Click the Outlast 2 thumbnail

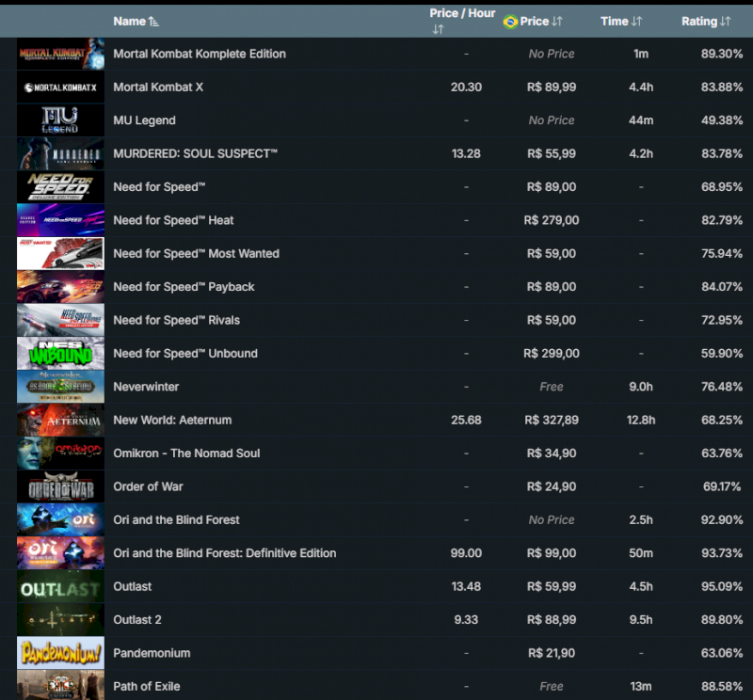pos(60,620)
